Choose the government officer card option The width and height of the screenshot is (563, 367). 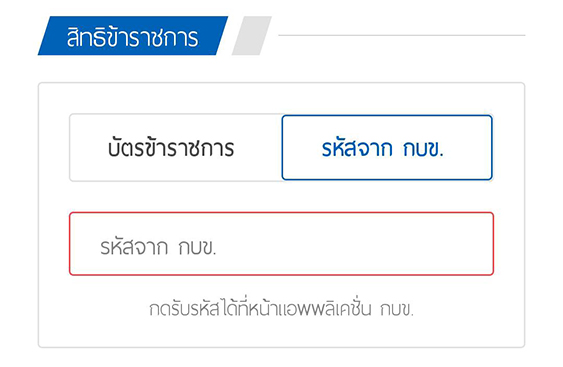click(x=176, y=148)
